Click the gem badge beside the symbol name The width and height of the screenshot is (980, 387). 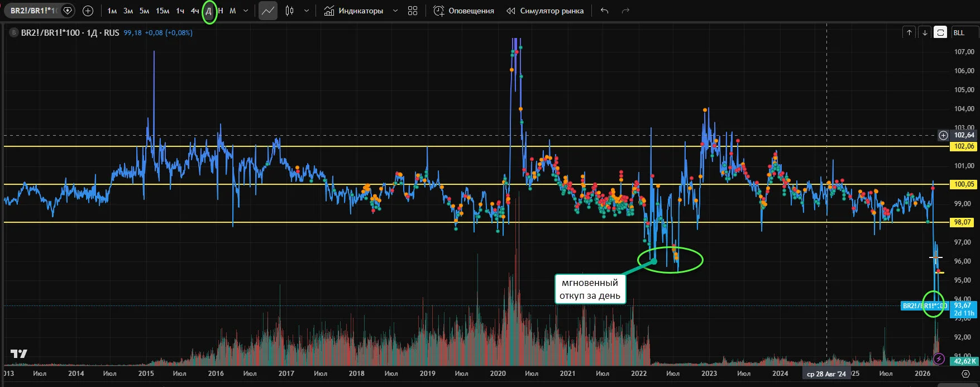[x=68, y=11]
